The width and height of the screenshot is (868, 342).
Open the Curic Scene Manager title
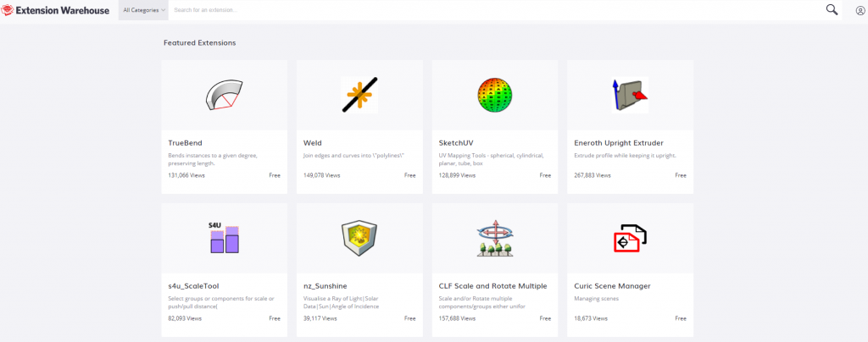pyautogui.click(x=612, y=285)
